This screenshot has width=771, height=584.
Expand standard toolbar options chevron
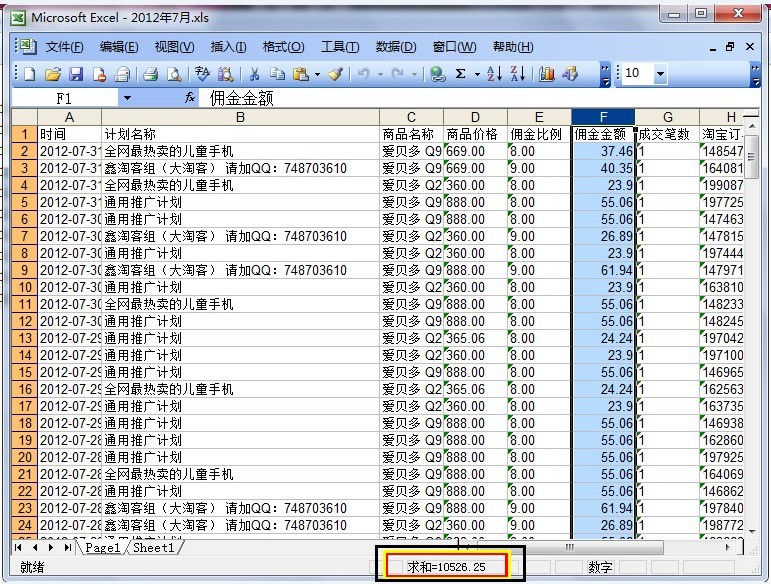point(605,74)
